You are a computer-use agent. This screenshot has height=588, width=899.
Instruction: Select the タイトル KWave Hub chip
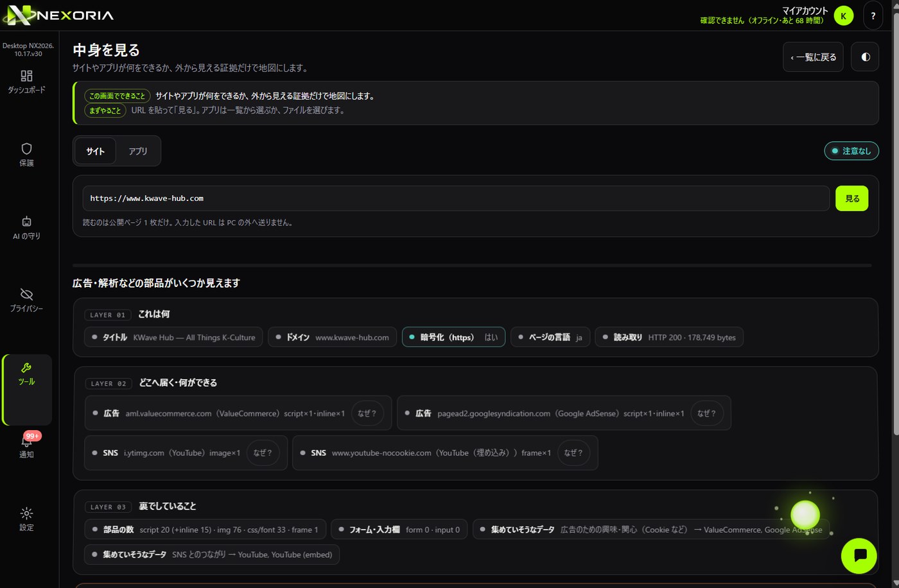[x=173, y=337]
